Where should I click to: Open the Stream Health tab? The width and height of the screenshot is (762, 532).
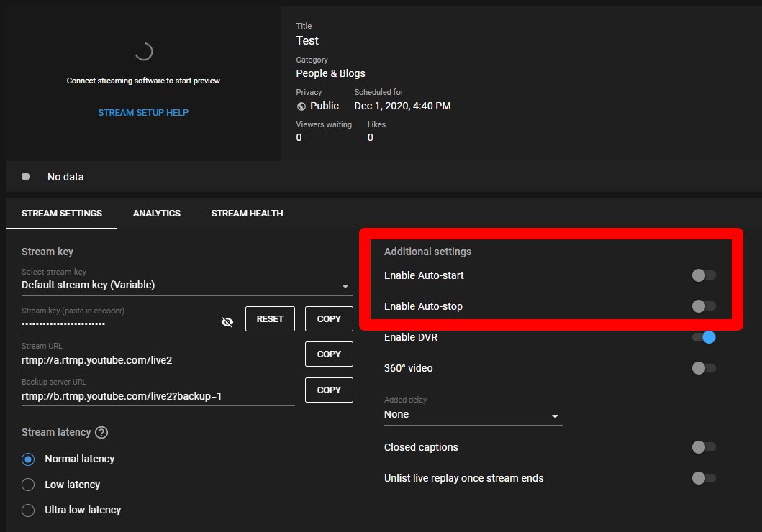point(247,214)
